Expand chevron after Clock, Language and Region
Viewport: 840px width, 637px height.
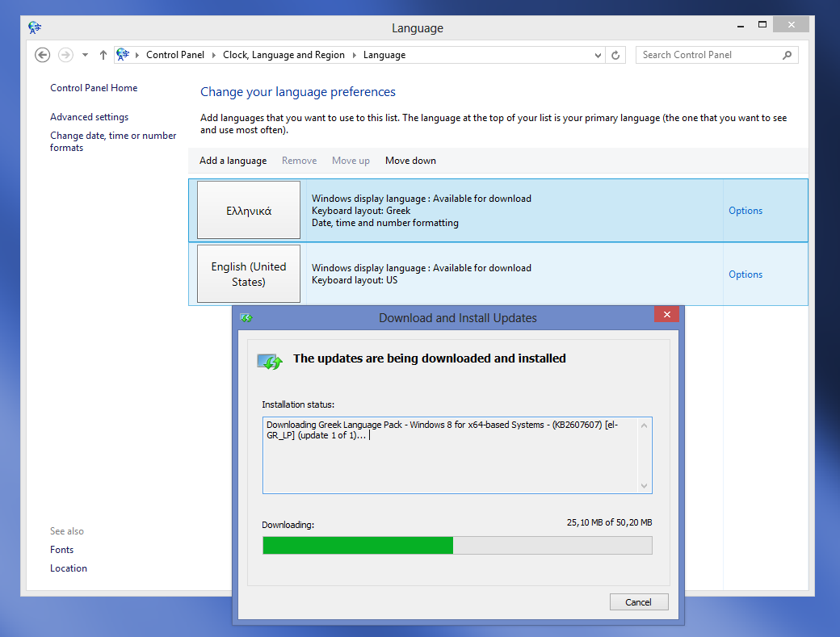coord(354,55)
